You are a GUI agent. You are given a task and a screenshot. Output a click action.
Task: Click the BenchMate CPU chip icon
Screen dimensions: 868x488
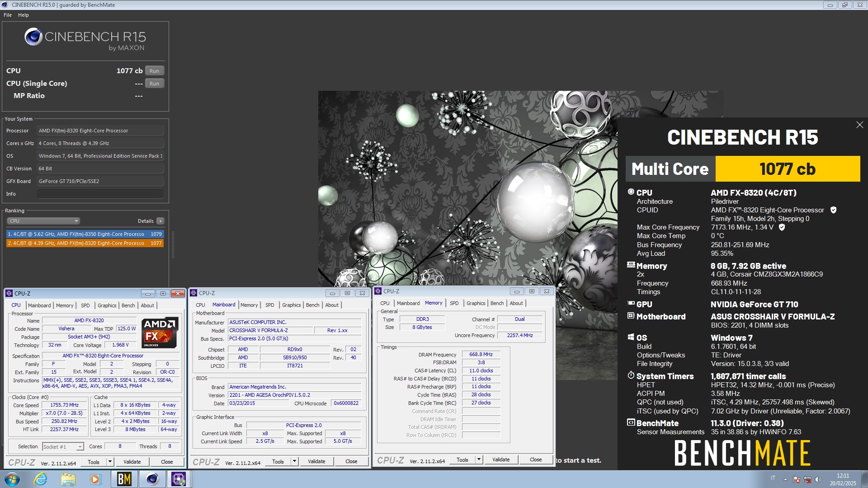click(x=631, y=192)
